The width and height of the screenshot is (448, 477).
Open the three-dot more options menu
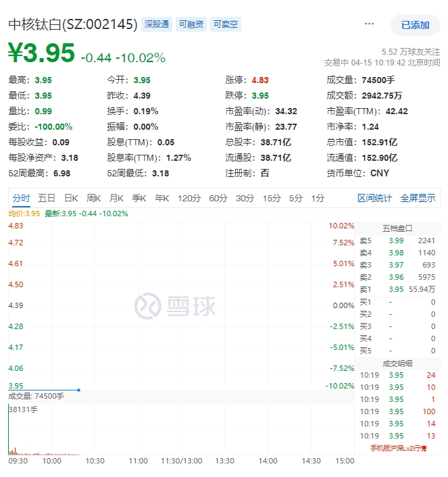click(x=369, y=24)
